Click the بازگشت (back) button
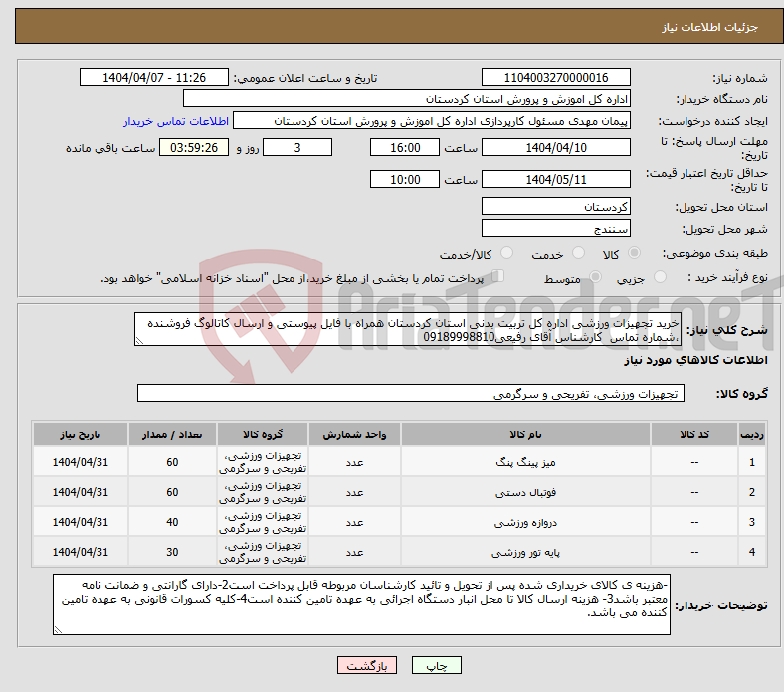This screenshot has width=784, height=692. pyautogui.click(x=367, y=665)
